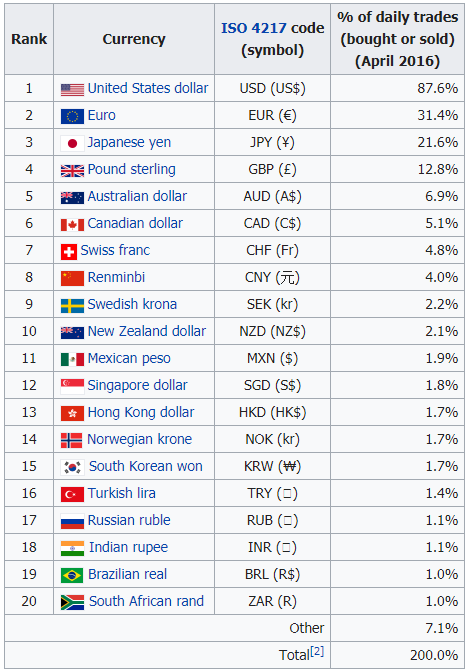This screenshot has height=671, width=471.
Task: Click the Swiss flag icon
Action: click(x=68, y=252)
